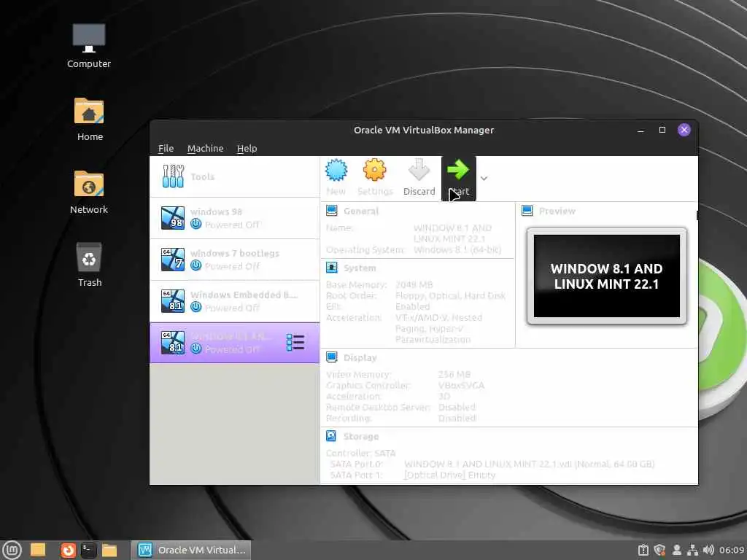This screenshot has height=560, width=747.
Task: Launch the Terminal from the panel
Action: coord(88,550)
